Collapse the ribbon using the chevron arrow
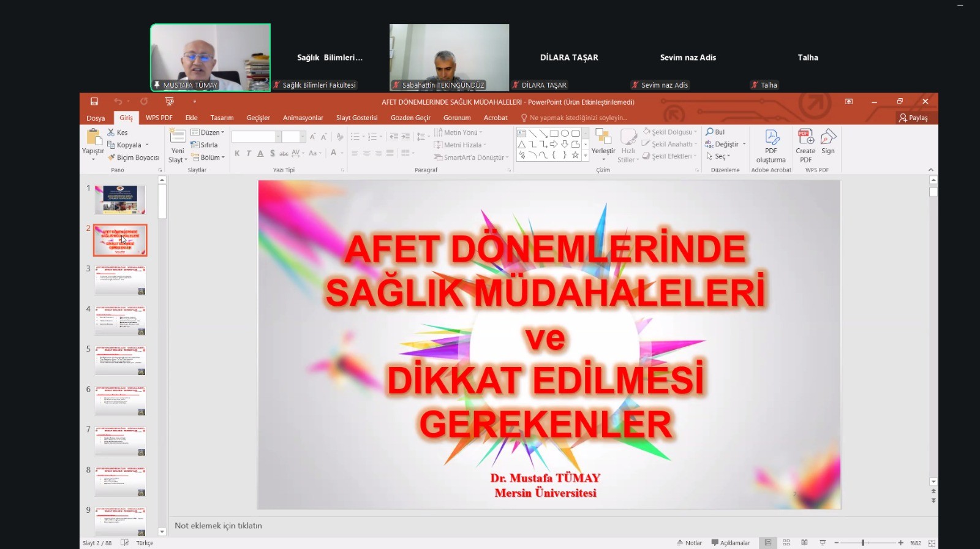This screenshot has width=980, height=549. (931, 170)
